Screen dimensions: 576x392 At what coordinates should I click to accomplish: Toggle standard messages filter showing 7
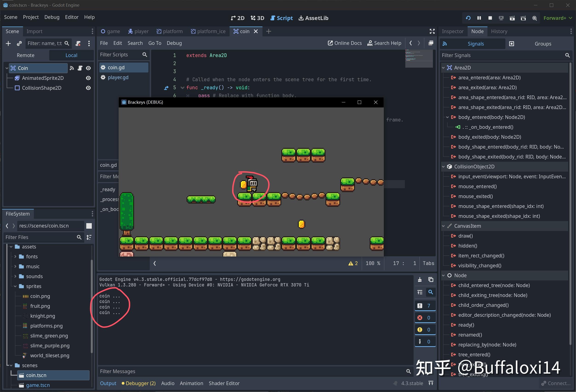click(x=425, y=306)
